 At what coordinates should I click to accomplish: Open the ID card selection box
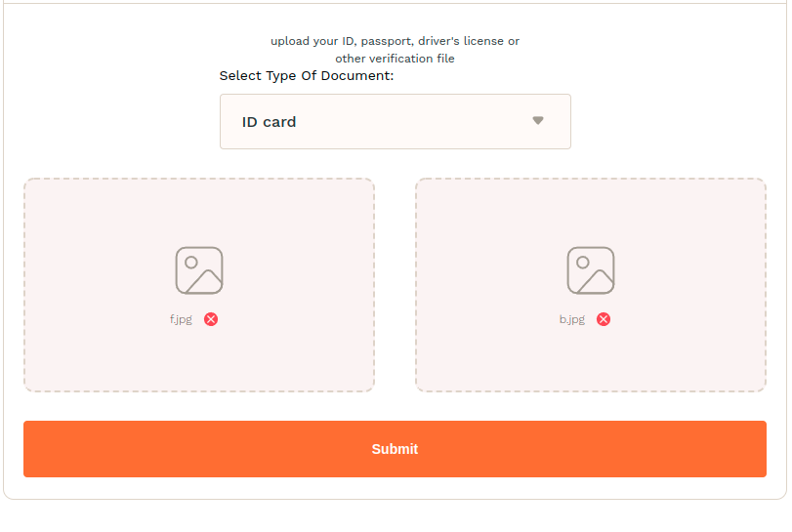coord(395,122)
